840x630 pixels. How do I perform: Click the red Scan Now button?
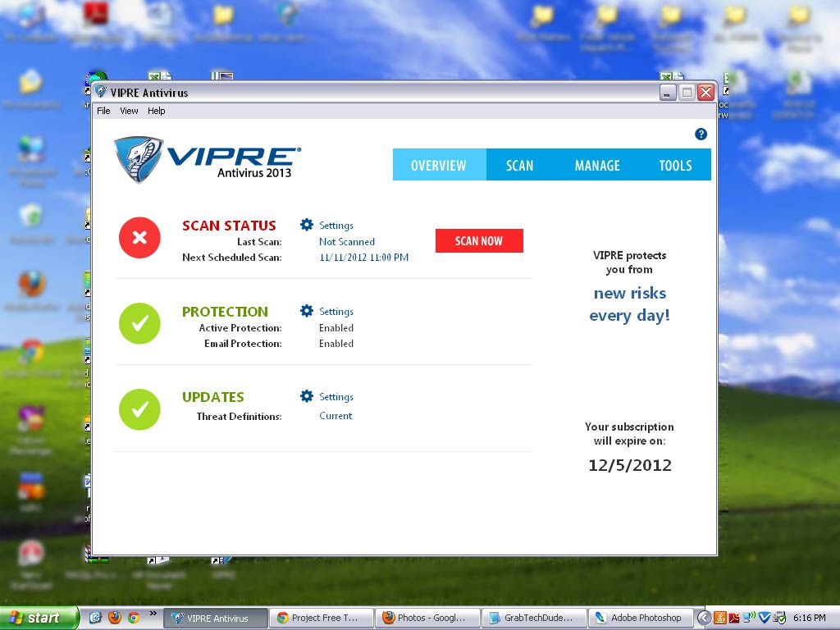click(479, 241)
